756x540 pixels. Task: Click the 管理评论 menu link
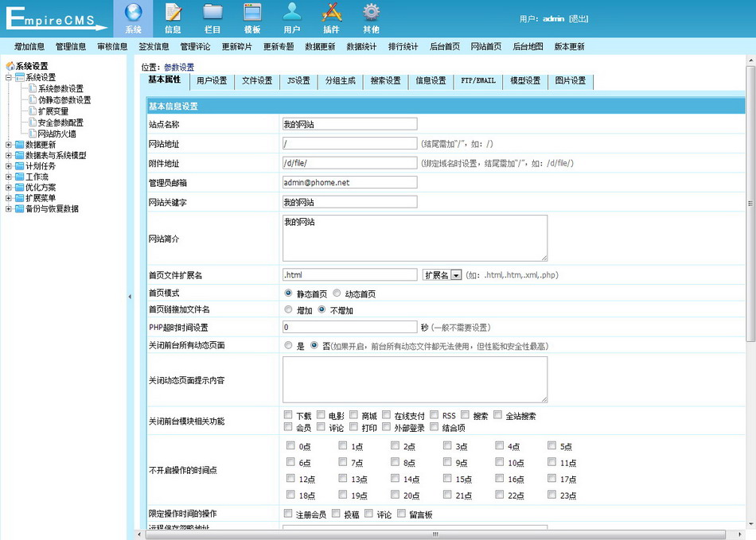[x=195, y=47]
